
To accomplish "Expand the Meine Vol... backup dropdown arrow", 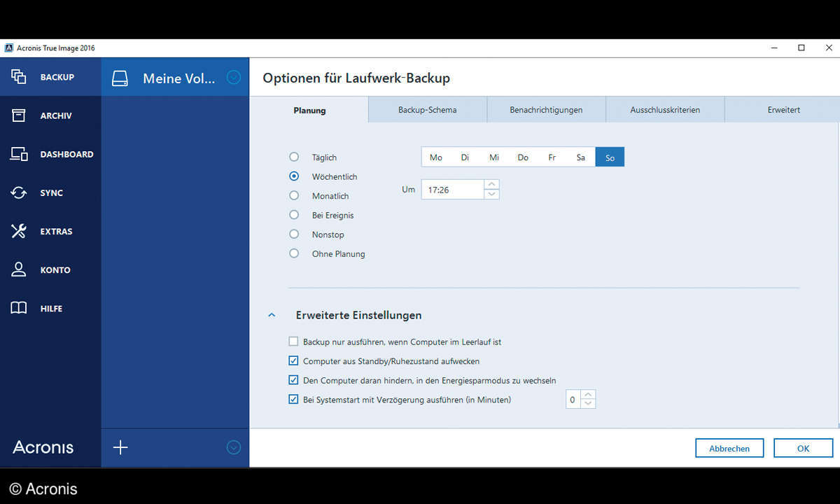I will [234, 77].
